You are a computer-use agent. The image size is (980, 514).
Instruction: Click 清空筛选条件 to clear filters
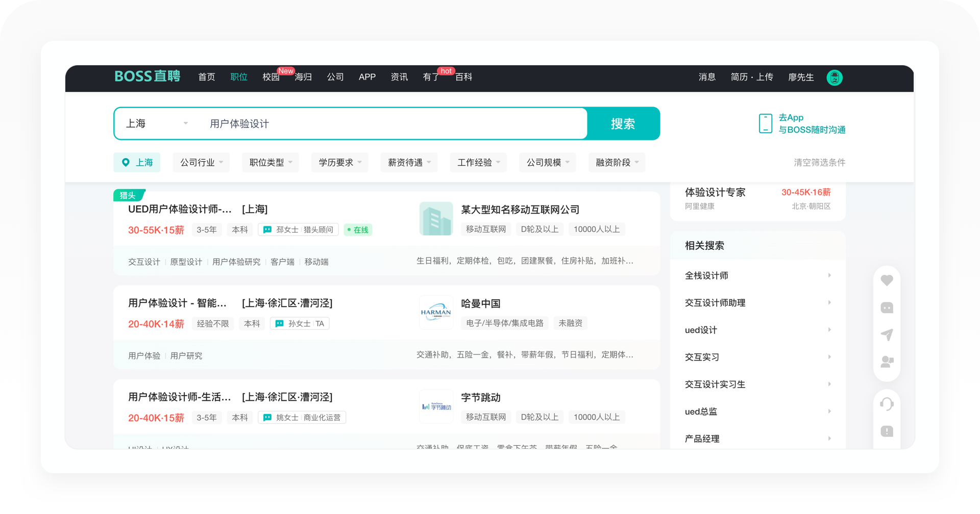pyautogui.click(x=820, y=163)
